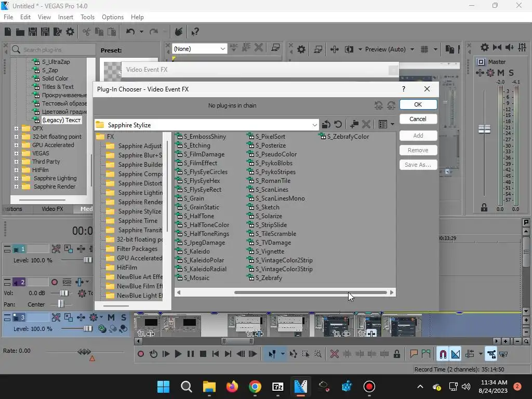Image resolution: width=532 pixels, height=399 pixels.
Task: Click the Undo arrow in the toolbar
Action: tap(130, 32)
